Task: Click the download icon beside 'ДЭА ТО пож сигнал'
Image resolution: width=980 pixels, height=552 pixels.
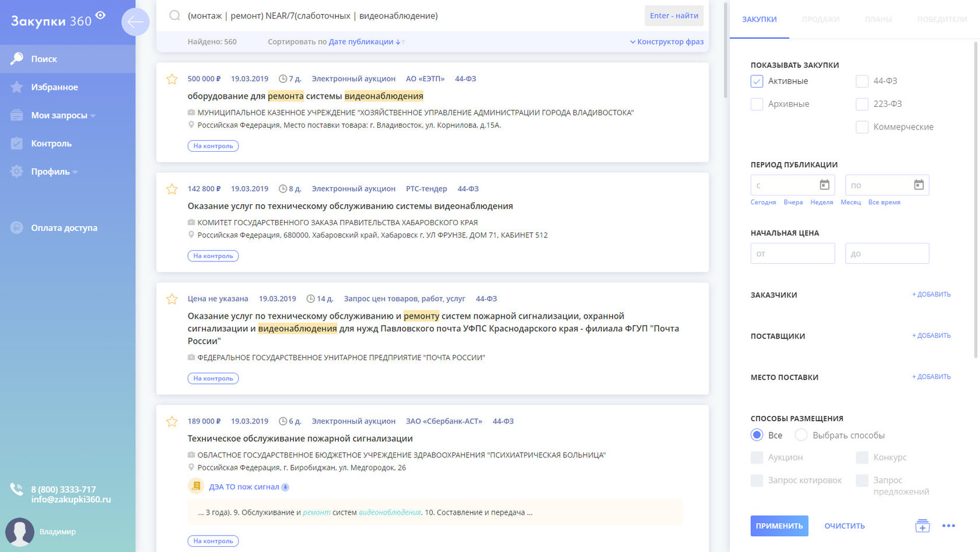Action: (285, 487)
